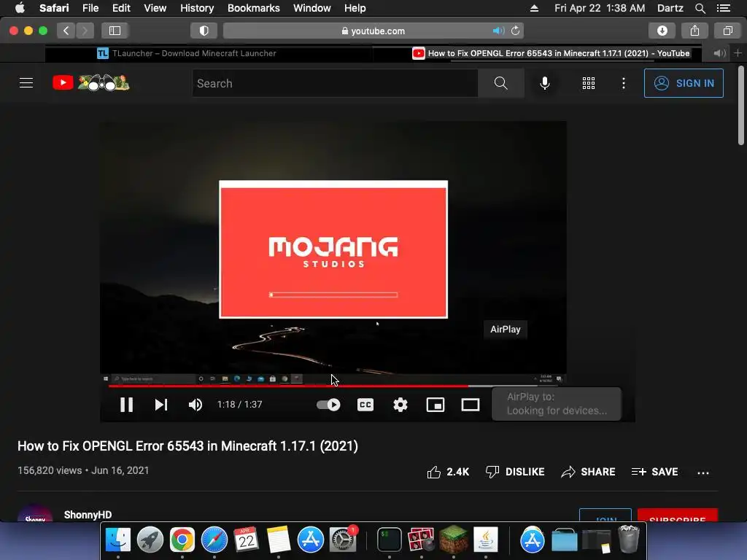Mute tab audio in address bar

498,31
